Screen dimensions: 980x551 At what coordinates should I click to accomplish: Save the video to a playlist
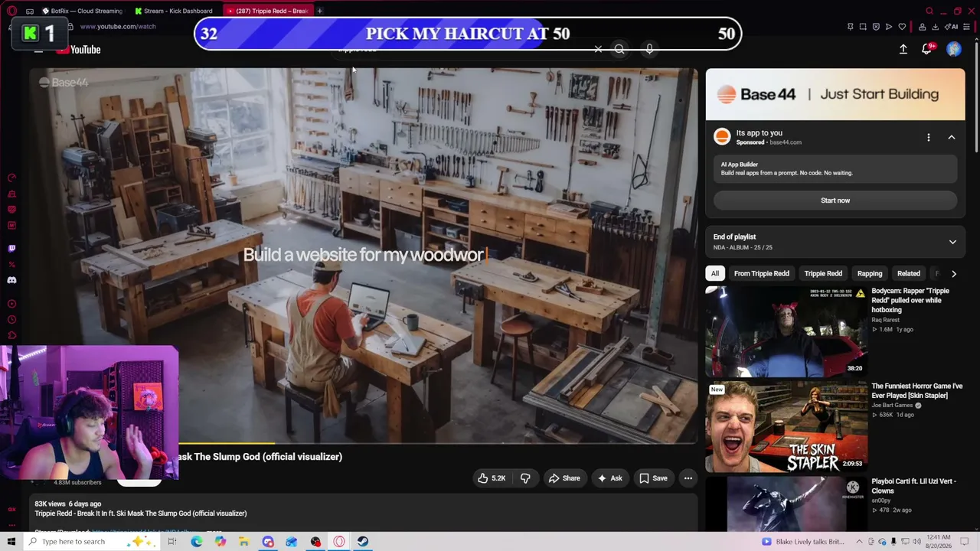pyautogui.click(x=653, y=478)
